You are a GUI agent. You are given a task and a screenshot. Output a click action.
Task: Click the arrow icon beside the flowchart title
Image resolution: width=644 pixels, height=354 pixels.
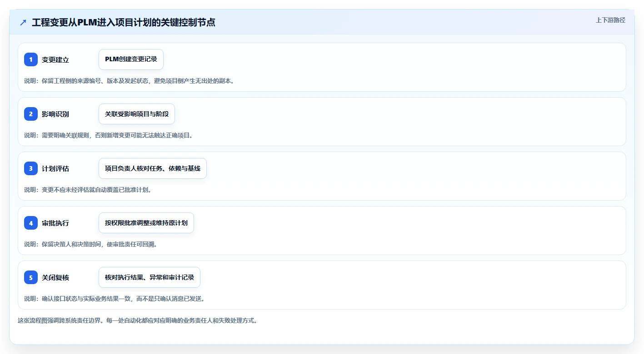[23, 22]
